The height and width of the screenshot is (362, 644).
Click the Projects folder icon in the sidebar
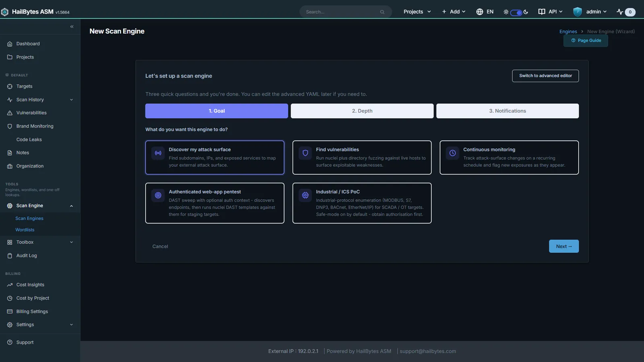point(10,57)
